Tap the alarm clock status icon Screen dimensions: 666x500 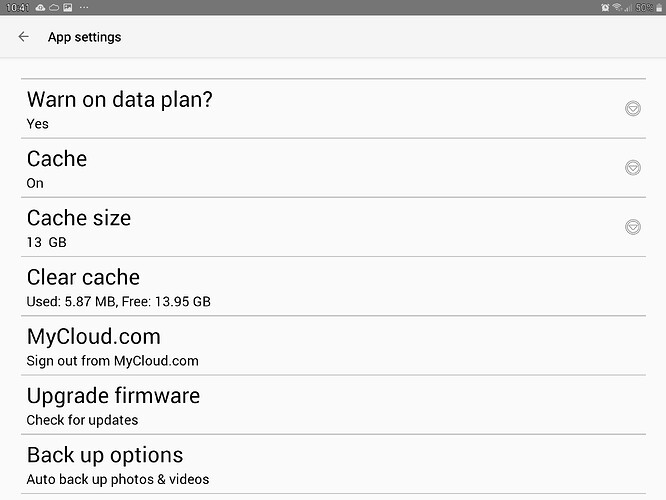tap(606, 7)
